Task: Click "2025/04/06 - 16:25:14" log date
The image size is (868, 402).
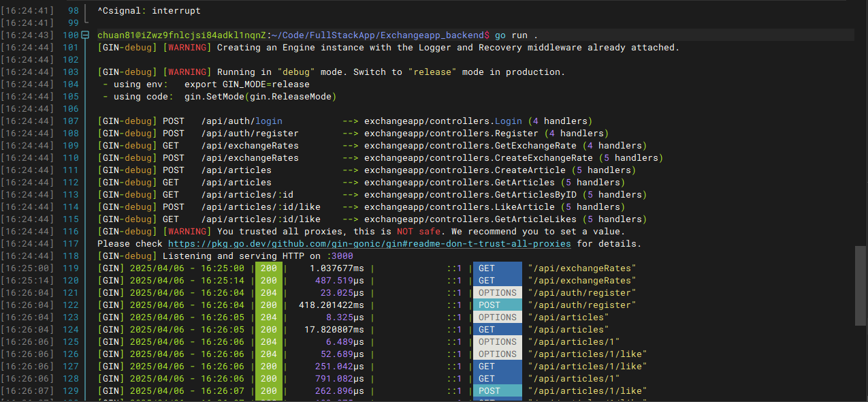Action: [x=187, y=281]
